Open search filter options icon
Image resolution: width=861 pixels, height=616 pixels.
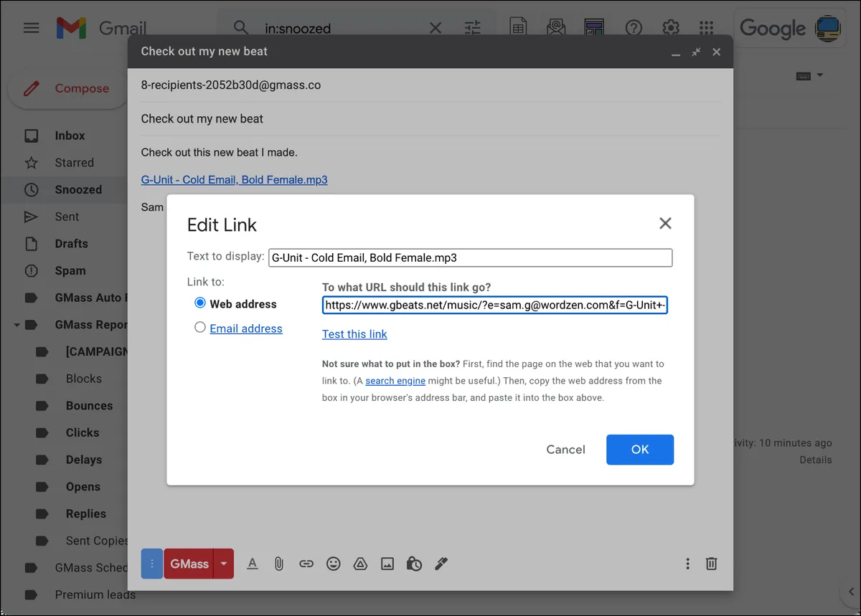[472, 28]
